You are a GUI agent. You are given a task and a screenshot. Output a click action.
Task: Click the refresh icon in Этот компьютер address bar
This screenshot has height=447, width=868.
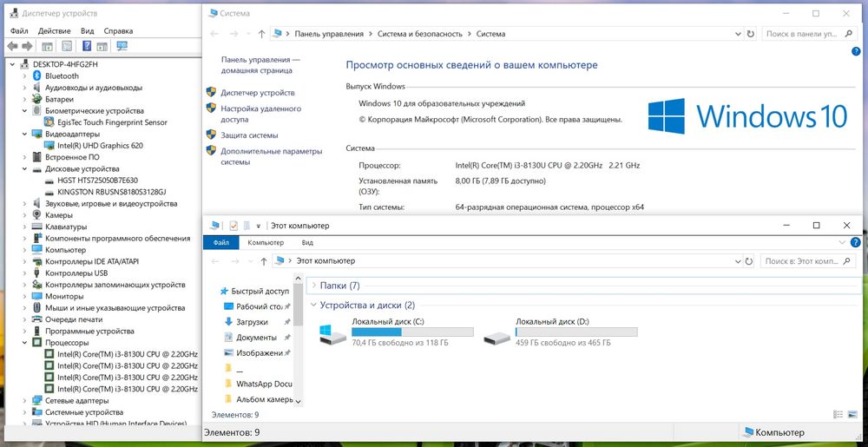pos(749,261)
